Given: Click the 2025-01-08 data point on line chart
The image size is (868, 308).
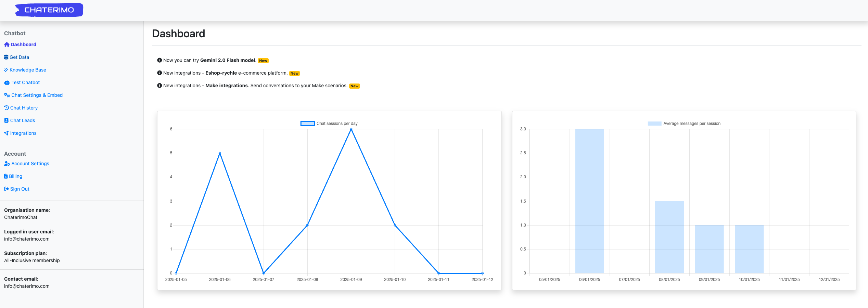Looking at the screenshot, I should pos(307,225).
